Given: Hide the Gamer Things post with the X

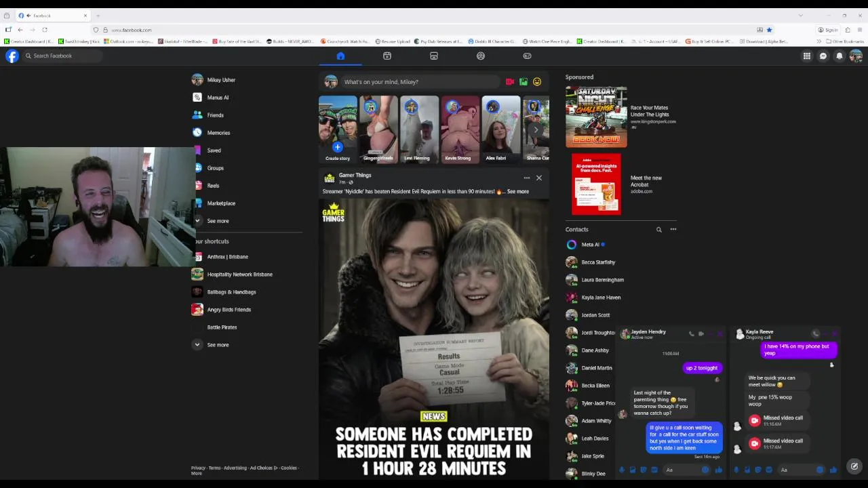Looking at the screenshot, I should 539,178.
